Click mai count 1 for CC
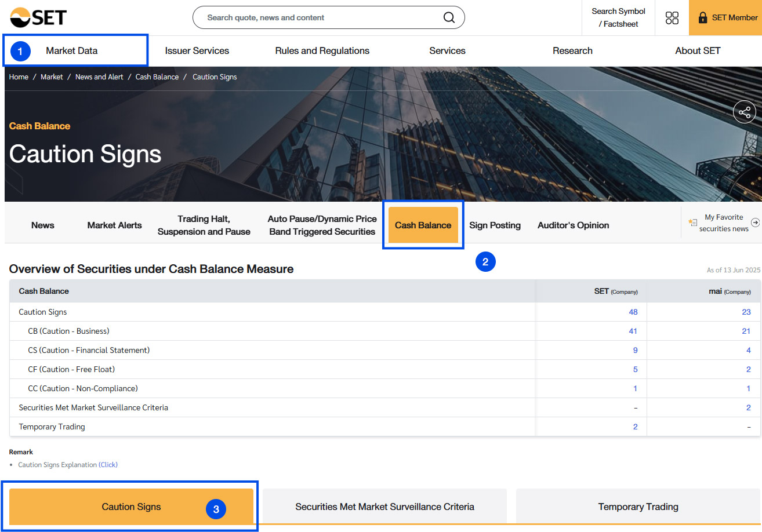 pyautogui.click(x=749, y=388)
